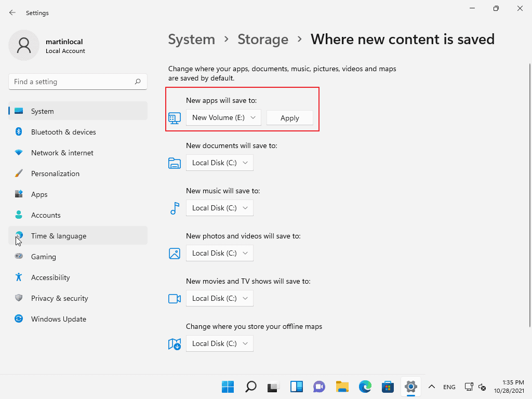Navigate to Storage via the breadcrumb
The width and height of the screenshot is (532, 399).
click(263, 39)
